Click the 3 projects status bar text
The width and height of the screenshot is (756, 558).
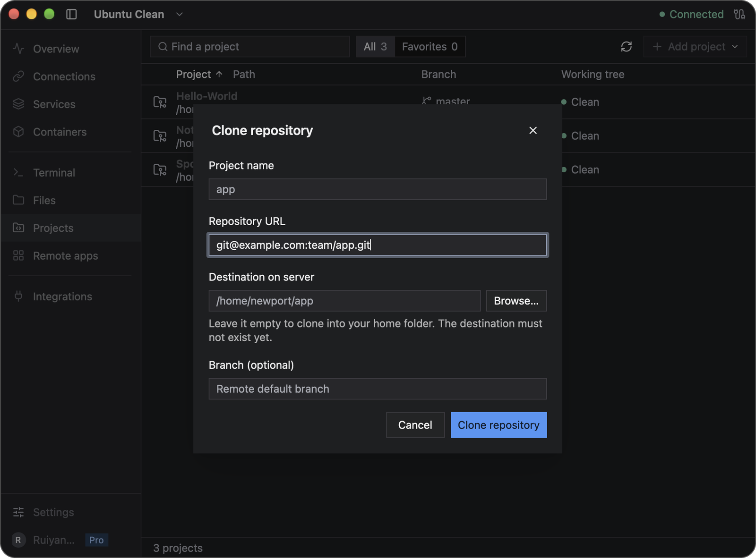pyautogui.click(x=178, y=548)
